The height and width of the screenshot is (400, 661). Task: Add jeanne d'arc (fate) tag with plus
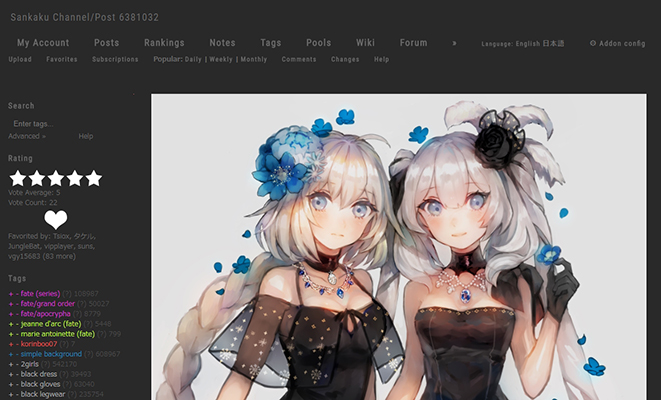11,324
